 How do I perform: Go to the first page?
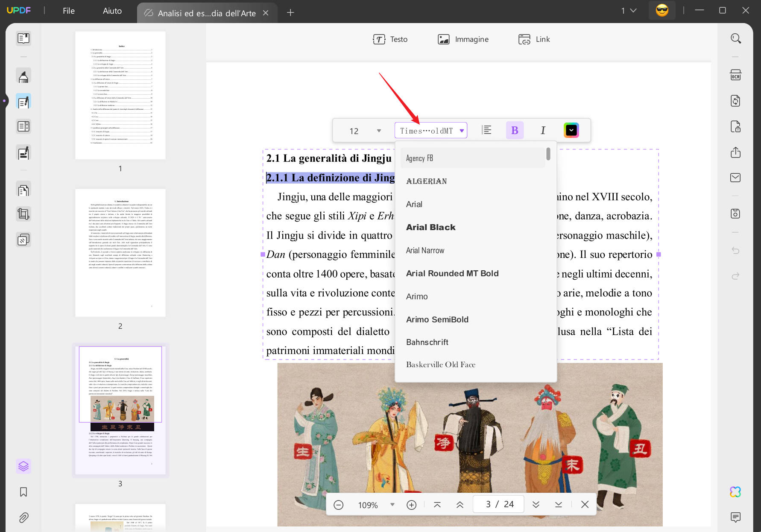point(437,505)
